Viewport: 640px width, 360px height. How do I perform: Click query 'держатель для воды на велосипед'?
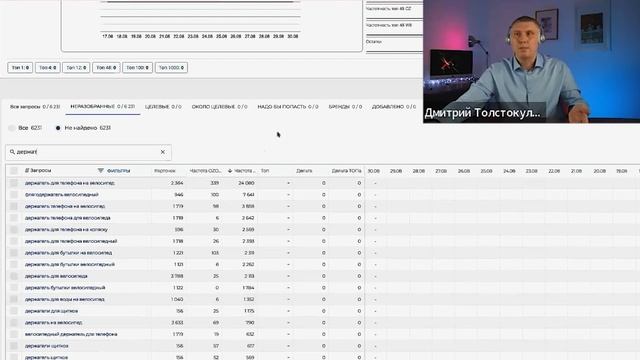coord(64,299)
